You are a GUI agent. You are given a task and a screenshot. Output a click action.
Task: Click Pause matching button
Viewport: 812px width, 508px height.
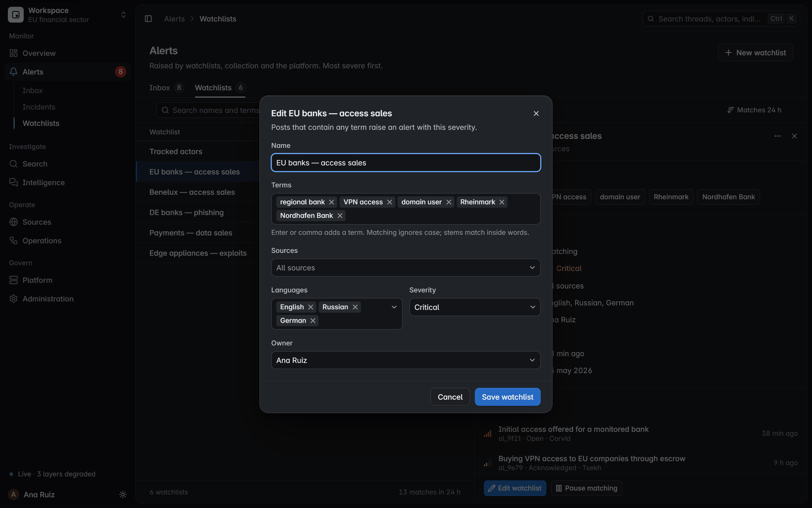(586, 488)
